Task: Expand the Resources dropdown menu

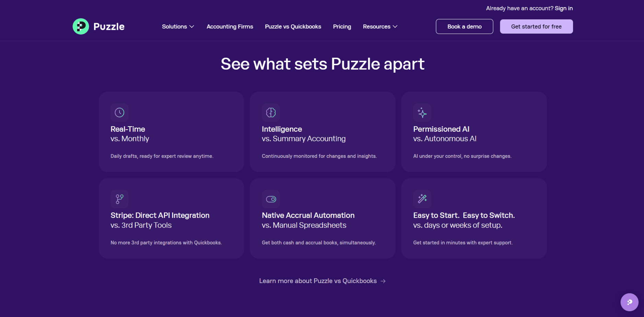Action: tap(380, 26)
